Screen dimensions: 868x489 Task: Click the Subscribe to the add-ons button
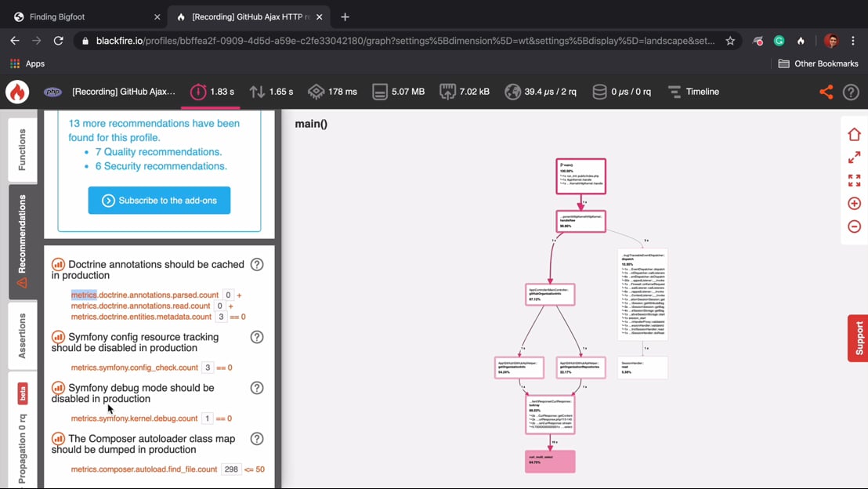point(160,201)
